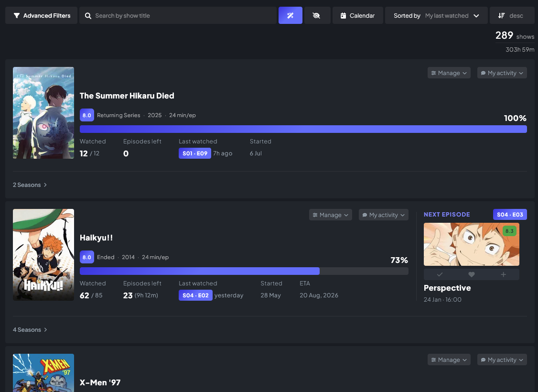Toggle the desc sort order button
The width and height of the screenshot is (538, 392).
(x=512, y=15)
